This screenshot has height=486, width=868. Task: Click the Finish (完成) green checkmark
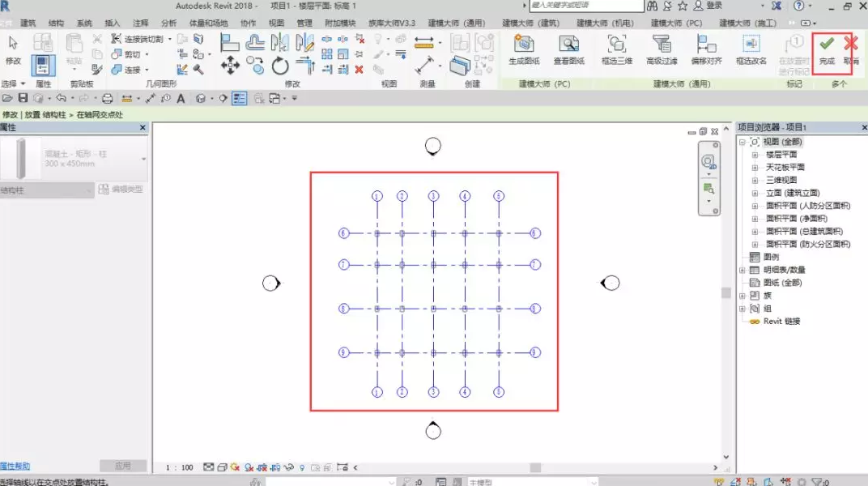coord(827,50)
